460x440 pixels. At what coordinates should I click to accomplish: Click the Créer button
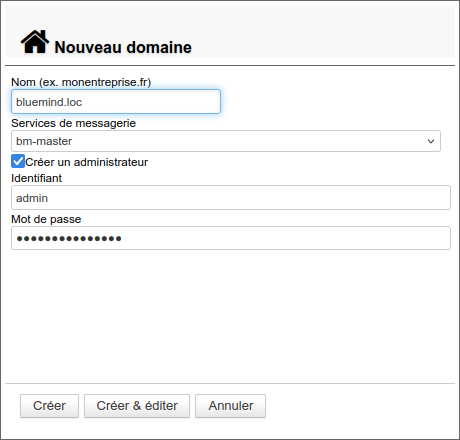(x=49, y=406)
